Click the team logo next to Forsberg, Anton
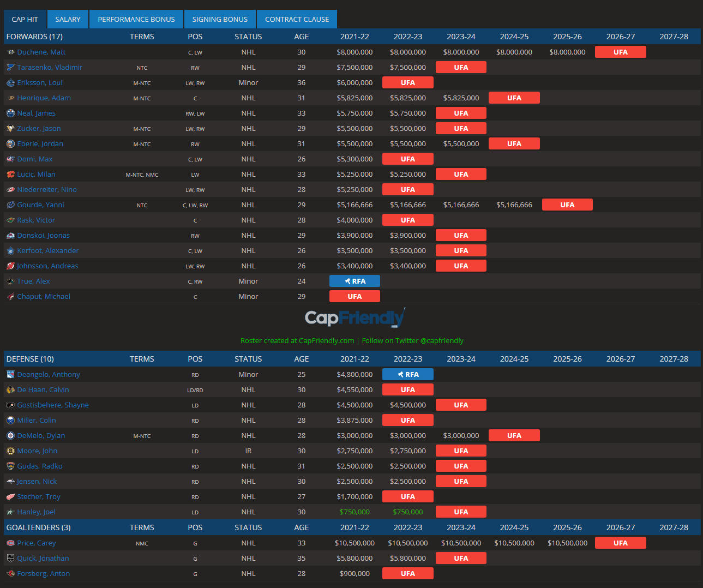 point(10,574)
